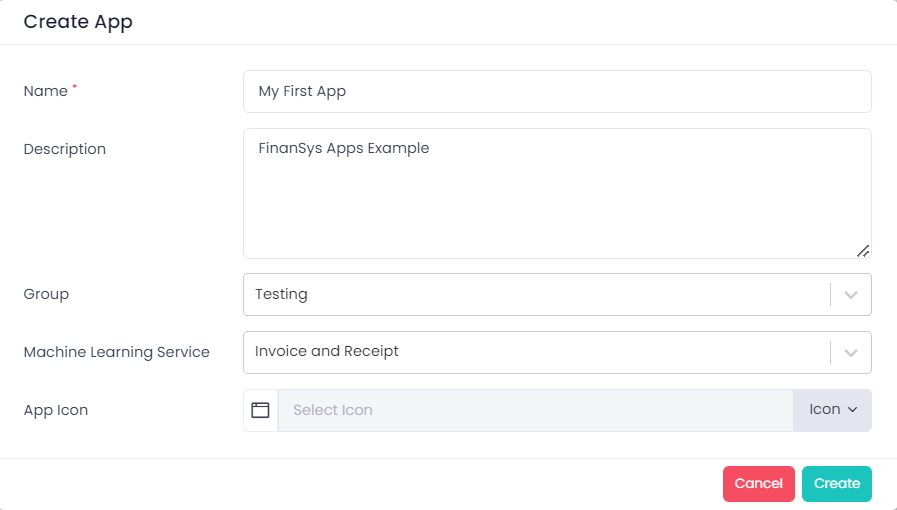Click the Create App dialog title
The width and height of the screenshot is (897, 510).
pyautogui.click(x=78, y=22)
